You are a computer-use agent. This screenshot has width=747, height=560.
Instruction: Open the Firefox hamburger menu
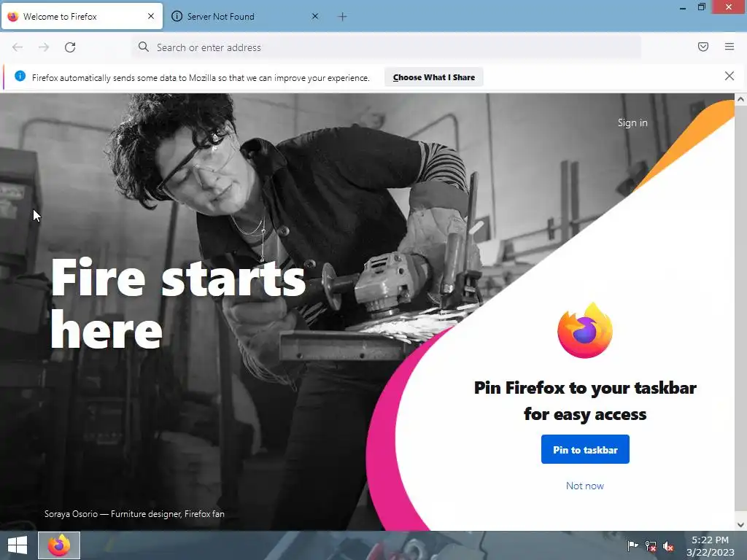[x=729, y=47]
